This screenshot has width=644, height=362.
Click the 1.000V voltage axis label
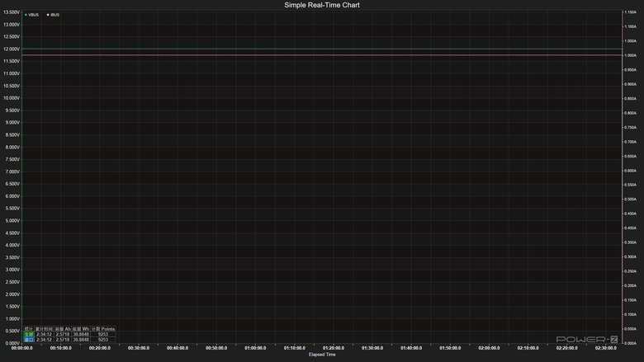12,319
